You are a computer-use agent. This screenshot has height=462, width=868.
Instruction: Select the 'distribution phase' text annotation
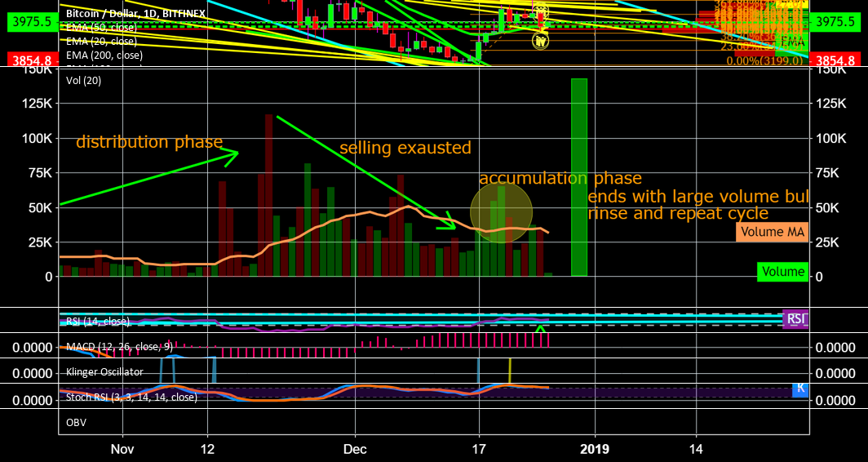[149, 142]
